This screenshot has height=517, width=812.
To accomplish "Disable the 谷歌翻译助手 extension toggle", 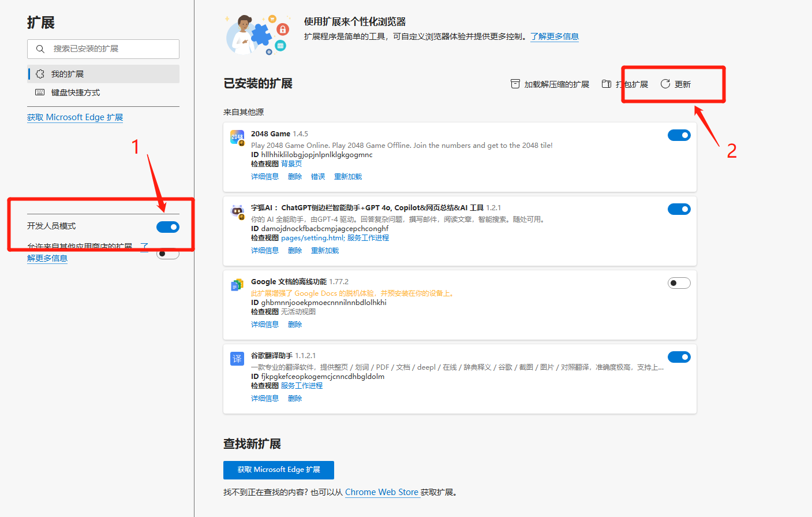I will click(679, 357).
